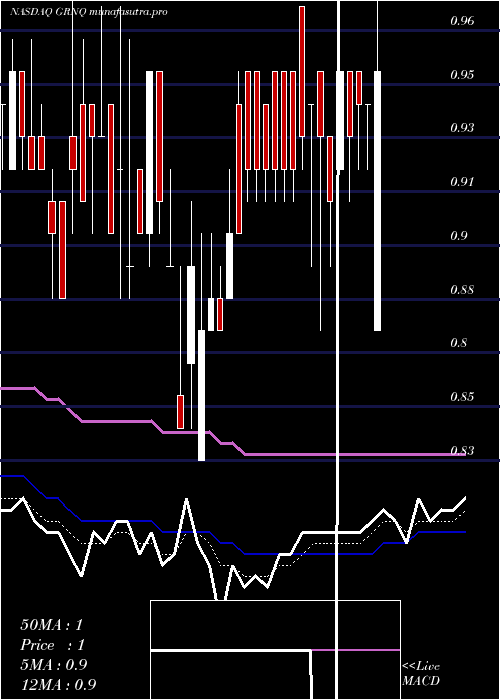This screenshot has width=500, height=700.
Task: Click the 0.96 price axis label
Action: pos(462,21)
